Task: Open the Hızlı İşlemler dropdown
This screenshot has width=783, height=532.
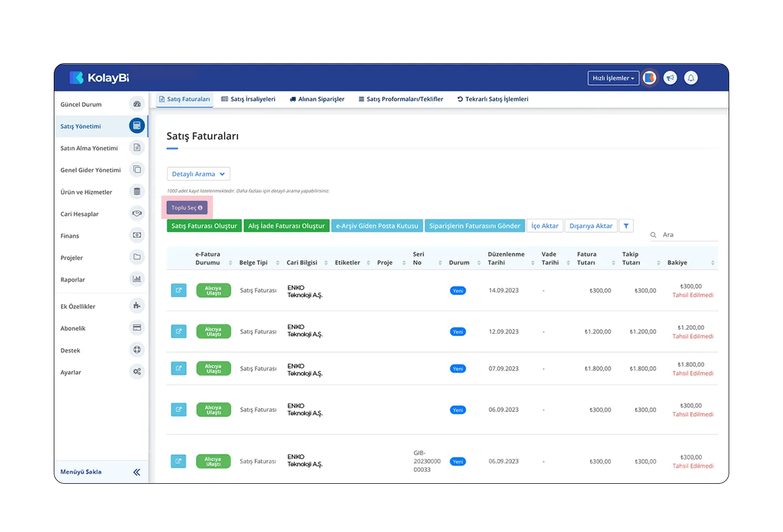Action: (613, 78)
